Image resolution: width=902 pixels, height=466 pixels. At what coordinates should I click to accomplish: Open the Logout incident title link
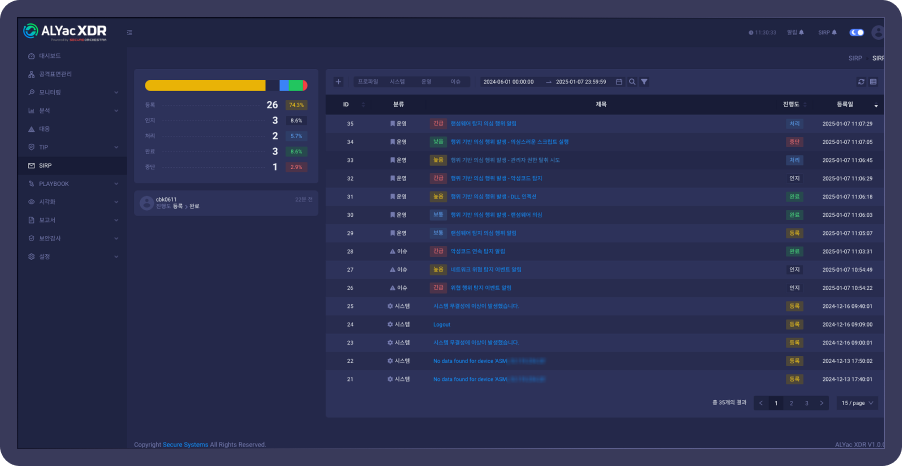(441, 324)
